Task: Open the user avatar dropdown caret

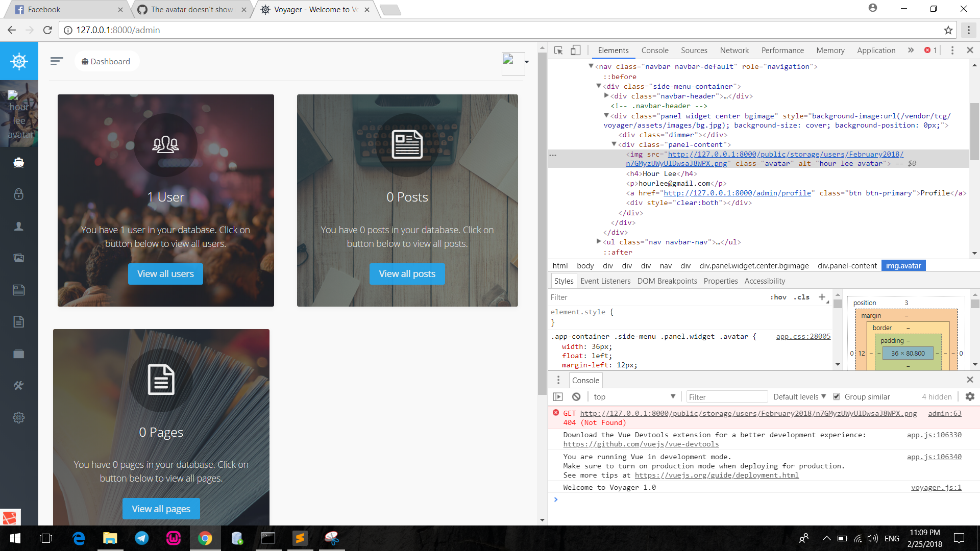Action: click(x=527, y=62)
